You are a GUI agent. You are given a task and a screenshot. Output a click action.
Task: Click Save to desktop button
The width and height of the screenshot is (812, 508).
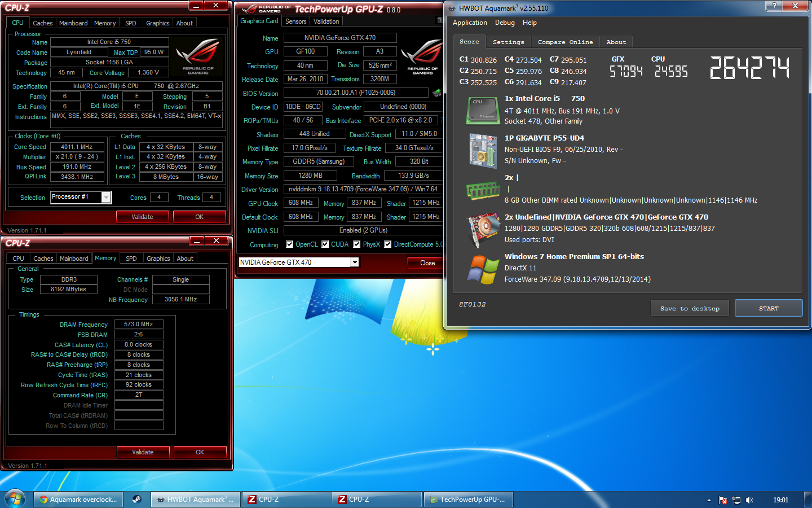click(x=690, y=308)
